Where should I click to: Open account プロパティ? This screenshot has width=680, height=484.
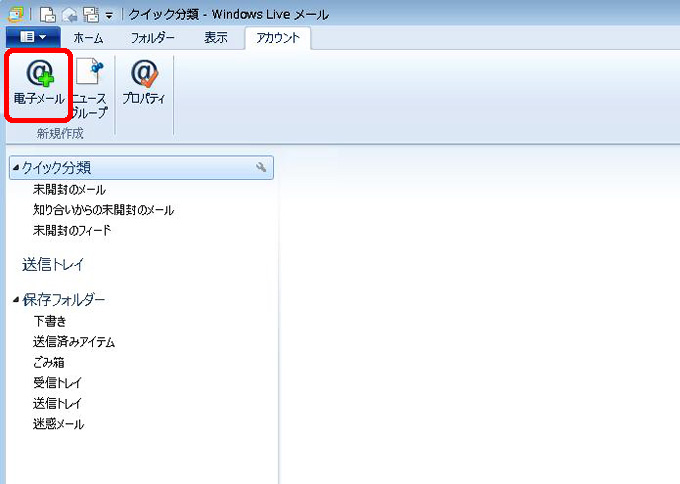144,83
